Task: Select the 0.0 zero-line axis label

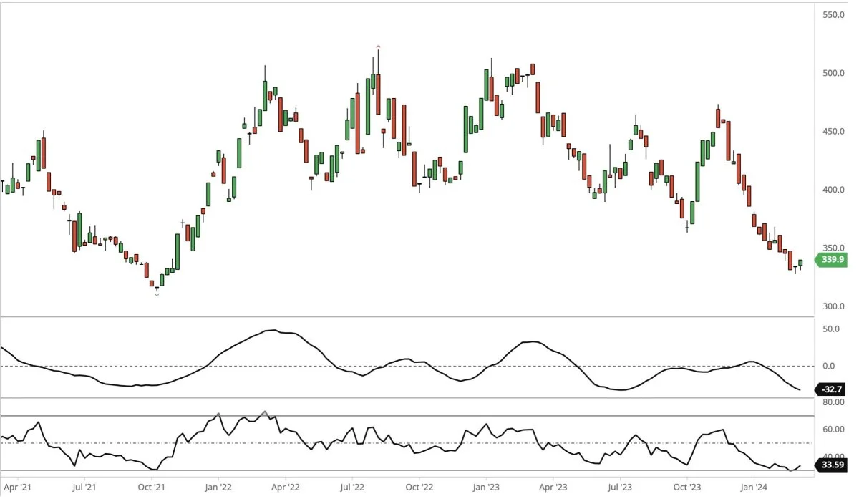Action: tap(828, 366)
